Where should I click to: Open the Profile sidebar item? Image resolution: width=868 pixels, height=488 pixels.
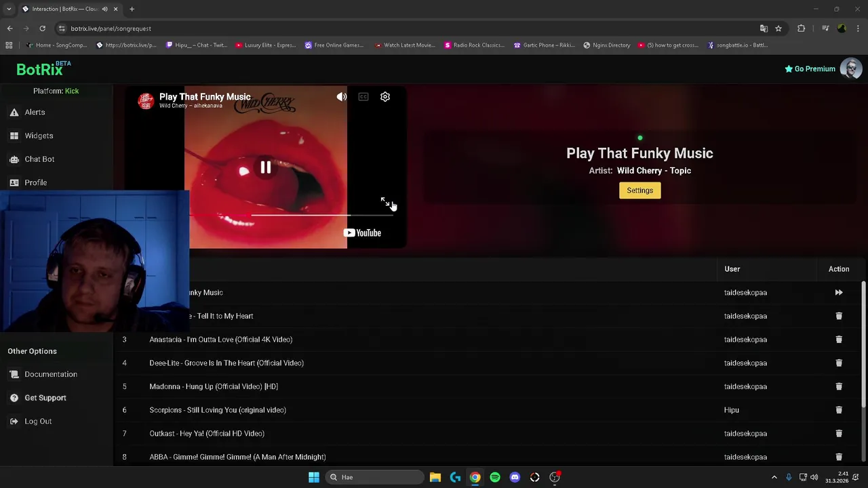click(x=35, y=182)
